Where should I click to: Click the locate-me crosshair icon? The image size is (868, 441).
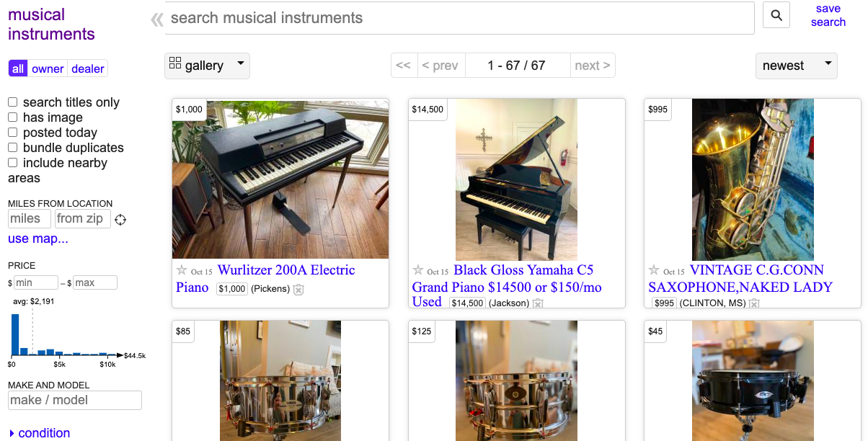pos(120,220)
